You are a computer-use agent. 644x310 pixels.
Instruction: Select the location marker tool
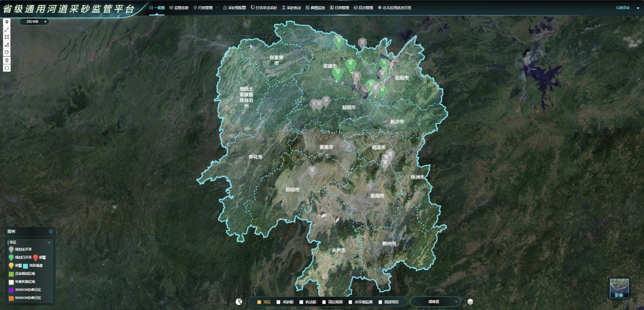pyautogui.click(x=6, y=22)
